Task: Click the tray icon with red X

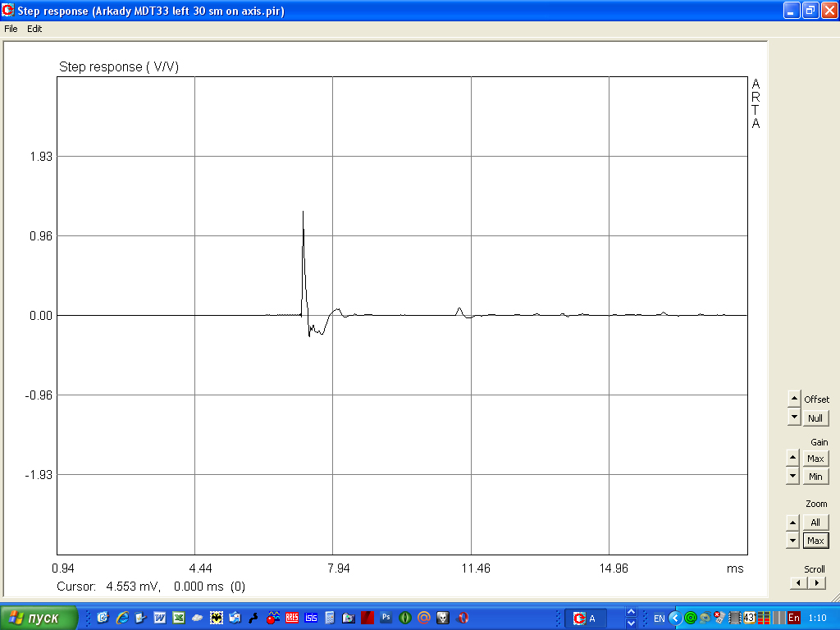Action: click(x=719, y=619)
